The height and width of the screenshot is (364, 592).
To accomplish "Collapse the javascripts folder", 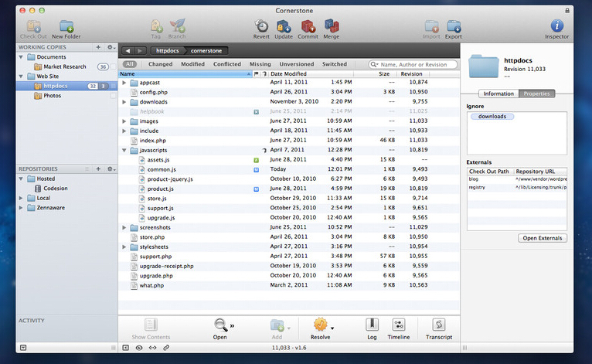I will pyautogui.click(x=124, y=150).
